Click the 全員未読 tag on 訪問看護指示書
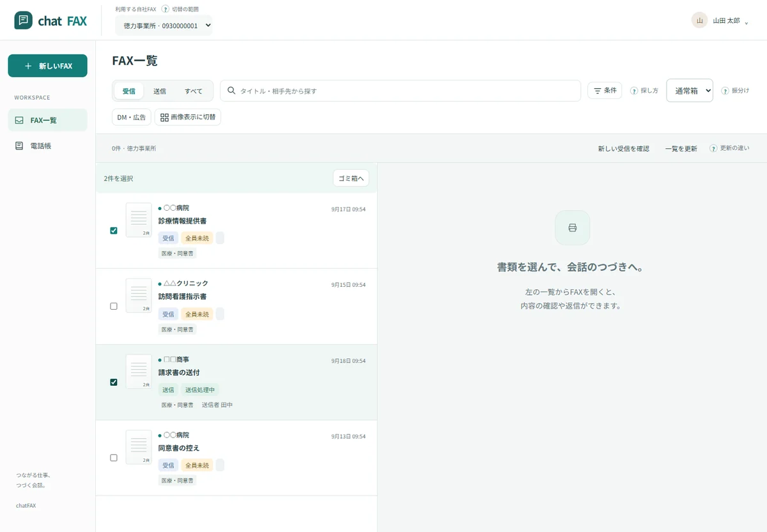The height and width of the screenshot is (532, 767). 197,314
